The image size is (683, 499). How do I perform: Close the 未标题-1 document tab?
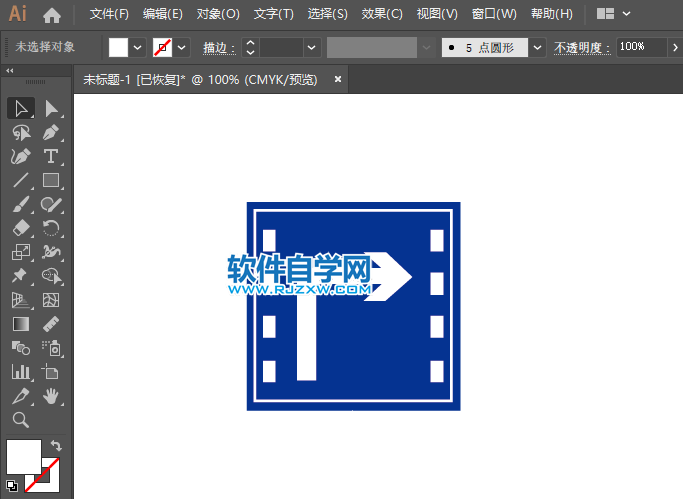pos(338,79)
